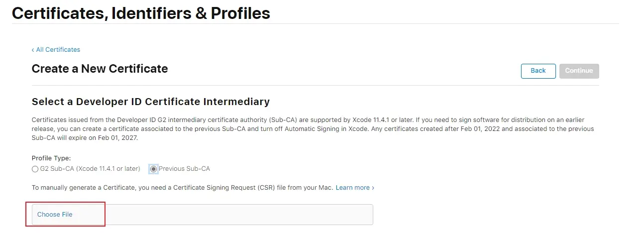Click the left chevron before All Certificates
Screen dimensions: 644x242
click(33, 50)
